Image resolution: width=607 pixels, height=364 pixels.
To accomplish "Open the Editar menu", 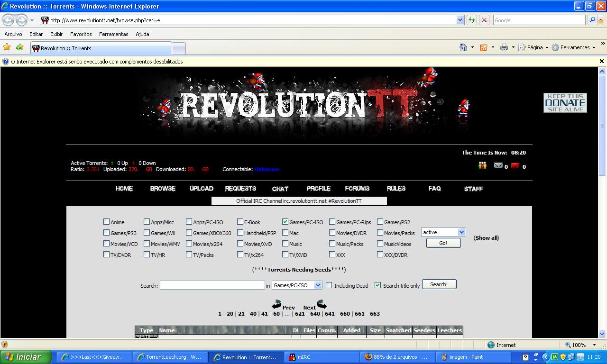I will [36, 34].
